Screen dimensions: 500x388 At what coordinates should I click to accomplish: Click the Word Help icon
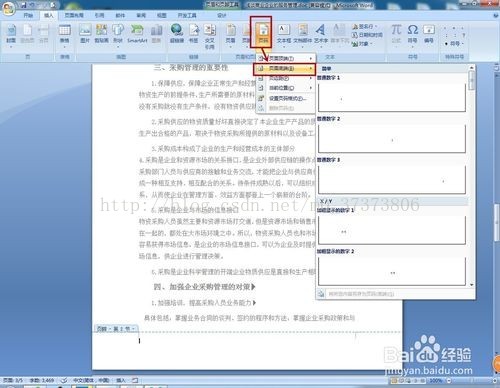tap(495, 15)
